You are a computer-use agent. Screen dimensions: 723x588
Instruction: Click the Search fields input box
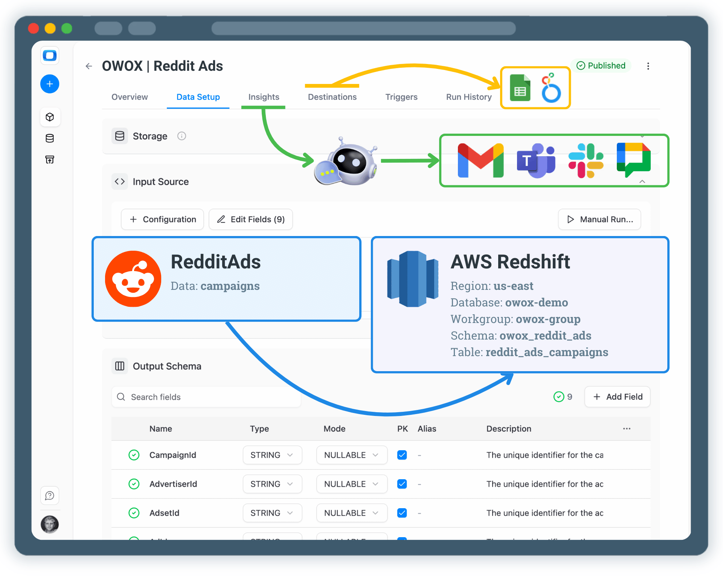point(206,397)
